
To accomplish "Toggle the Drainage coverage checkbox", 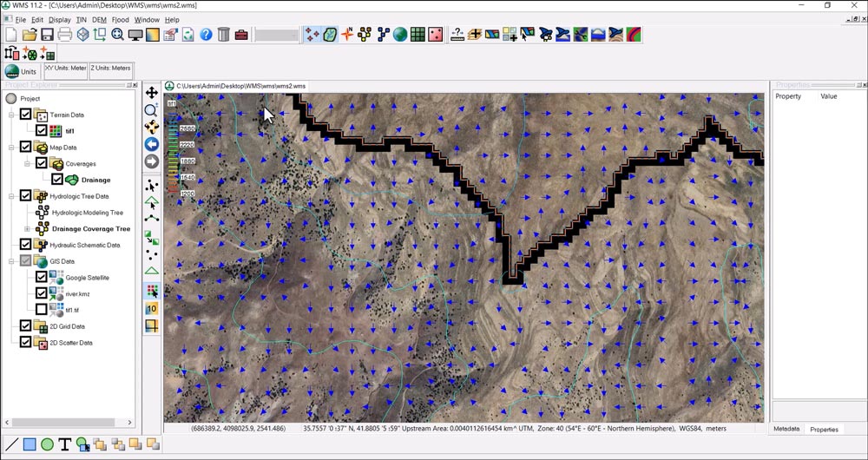I will [x=57, y=180].
